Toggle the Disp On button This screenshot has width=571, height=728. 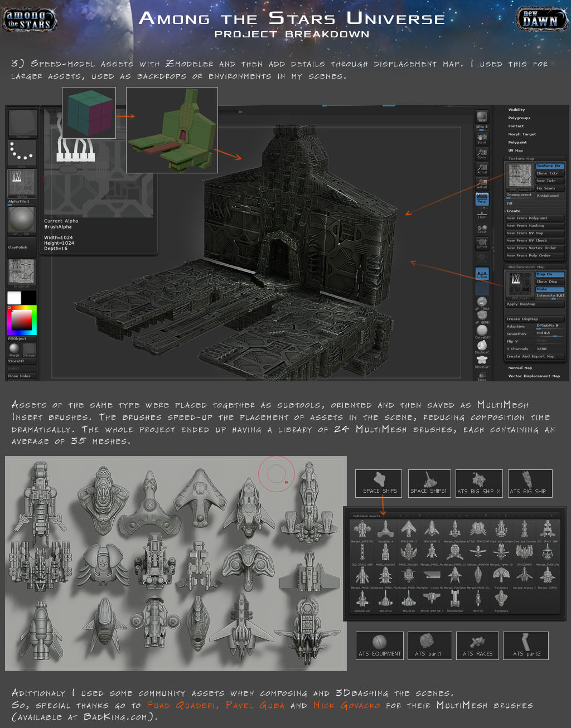(550, 274)
